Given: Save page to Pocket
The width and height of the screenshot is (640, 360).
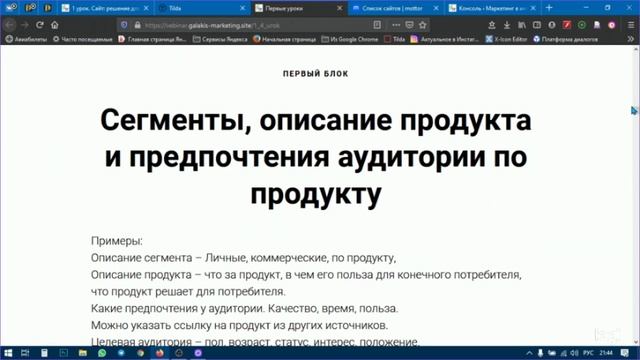Looking at the screenshot, I should coord(409,25).
